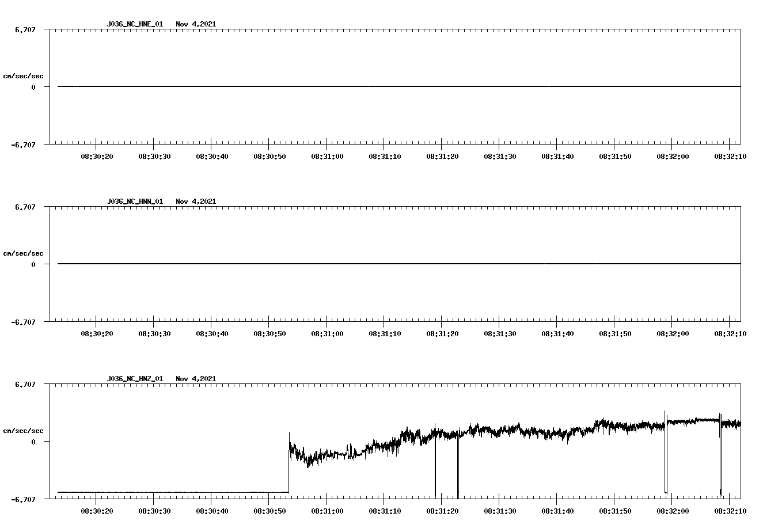Screen dimensions: 782x532
Task: Select the J036_NC_HNZ_01 channel title
Action: (135, 379)
